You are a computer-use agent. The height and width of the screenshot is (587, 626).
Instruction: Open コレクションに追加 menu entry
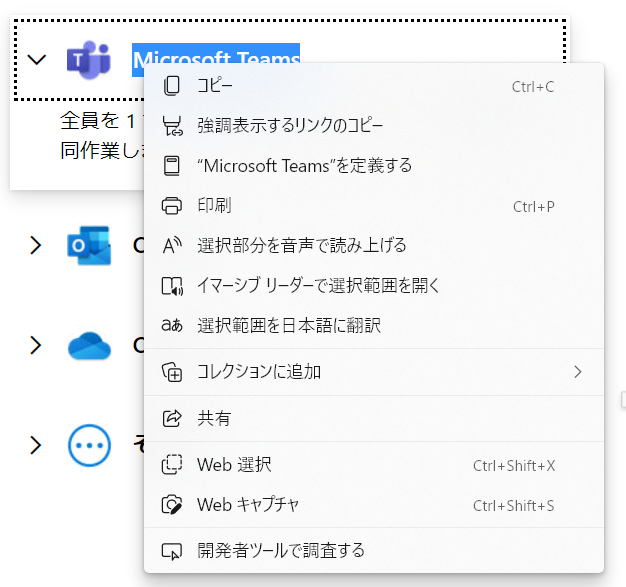374,372
